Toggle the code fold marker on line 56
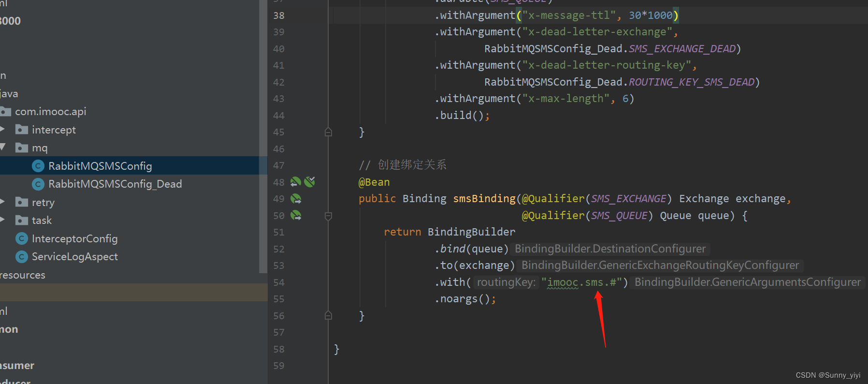Viewport: 868px width, 384px height. click(x=328, y=316)
